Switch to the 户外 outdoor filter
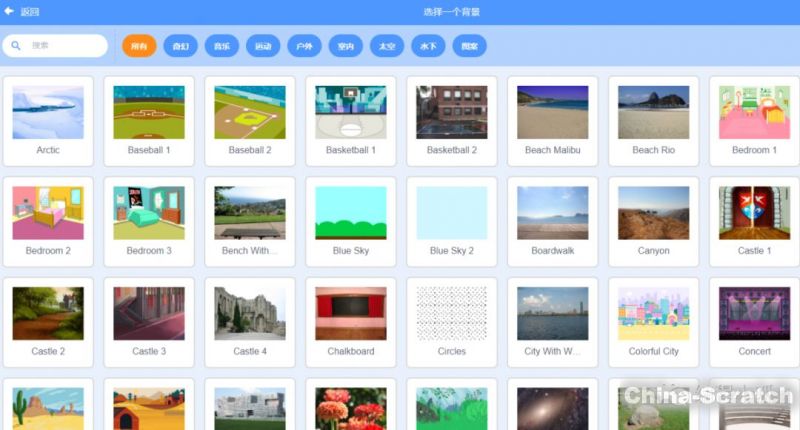The image size is (800, 430). point(304,46)
